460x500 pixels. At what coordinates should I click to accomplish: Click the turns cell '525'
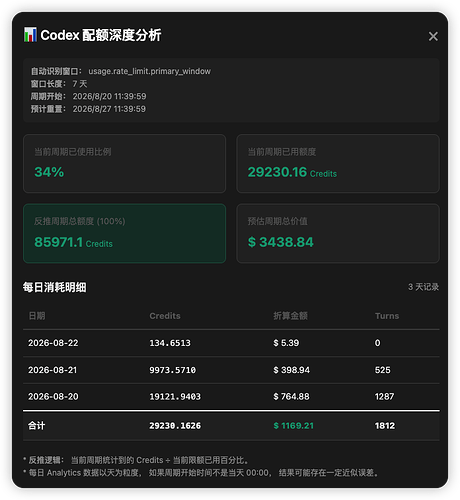point(382,370)
